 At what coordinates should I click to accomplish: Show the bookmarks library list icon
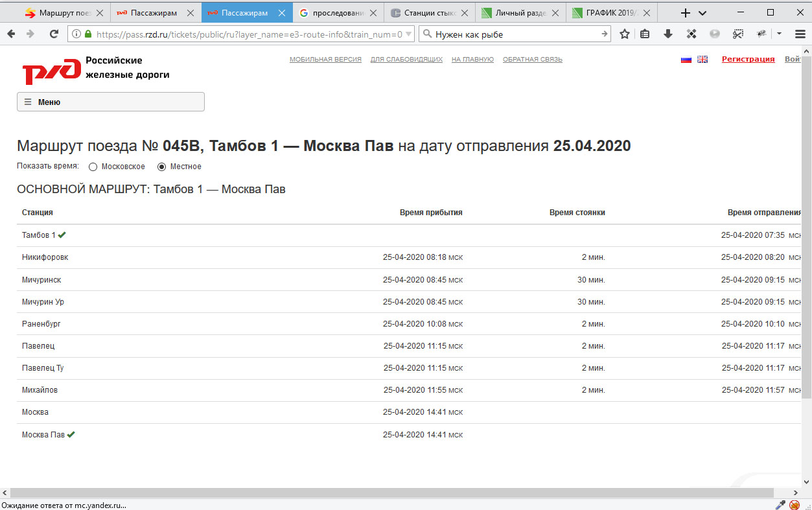tap(645, 34)
